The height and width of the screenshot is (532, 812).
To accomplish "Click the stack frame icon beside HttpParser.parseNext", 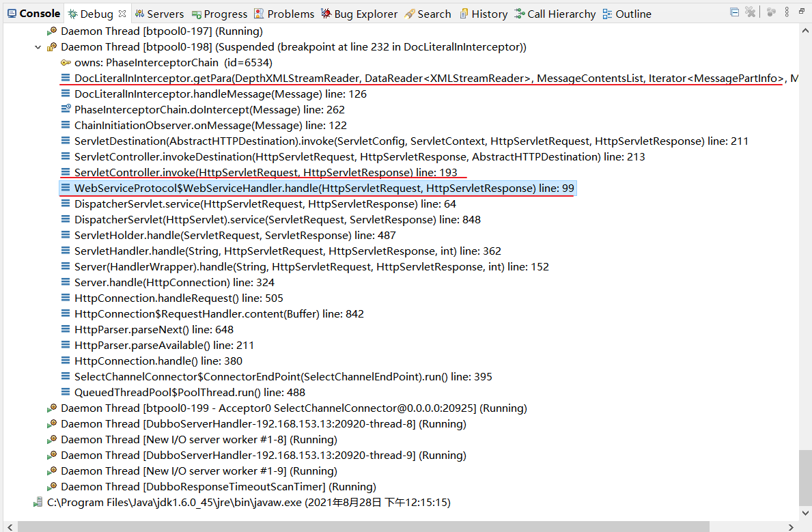I will pos(65,329).
